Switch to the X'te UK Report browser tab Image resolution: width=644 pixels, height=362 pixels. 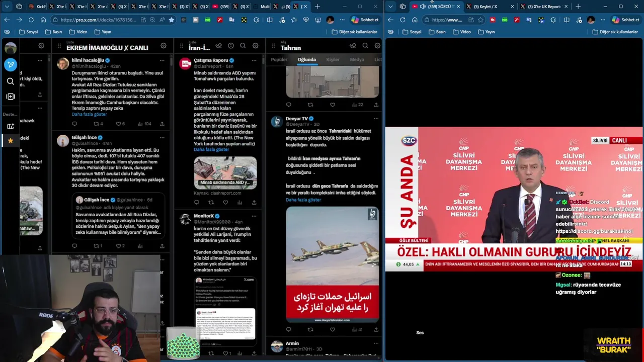point(543,7)
